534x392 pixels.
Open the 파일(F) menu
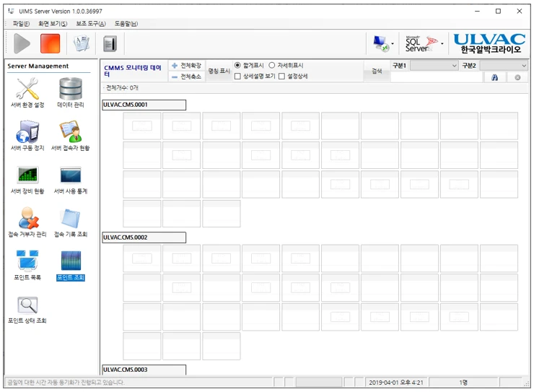click(x=21, y=24)
